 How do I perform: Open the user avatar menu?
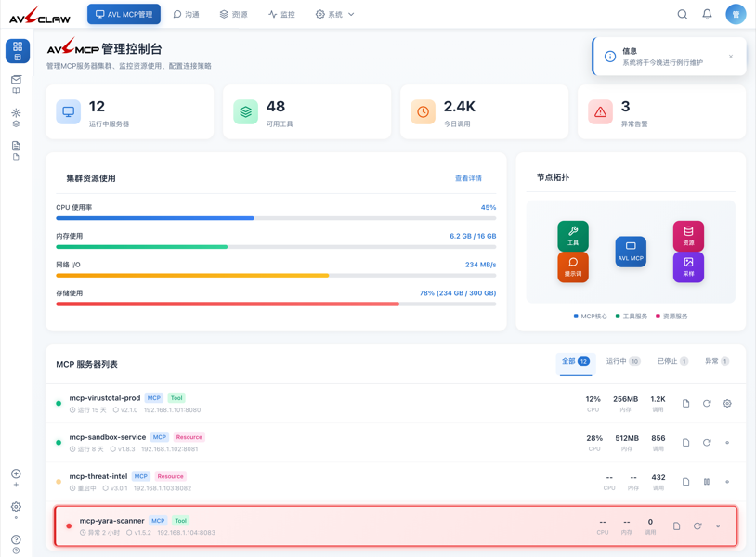[x=736, y=15]
